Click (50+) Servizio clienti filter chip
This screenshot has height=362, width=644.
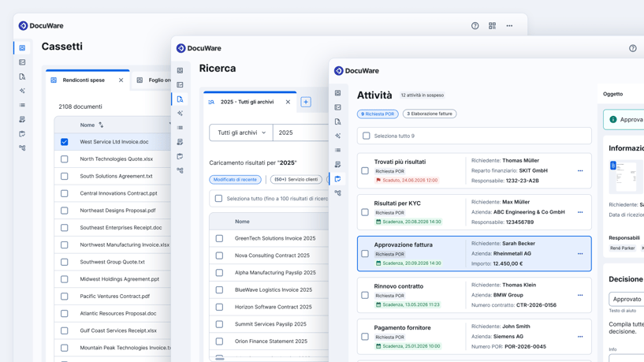click(x=296, y=180)
